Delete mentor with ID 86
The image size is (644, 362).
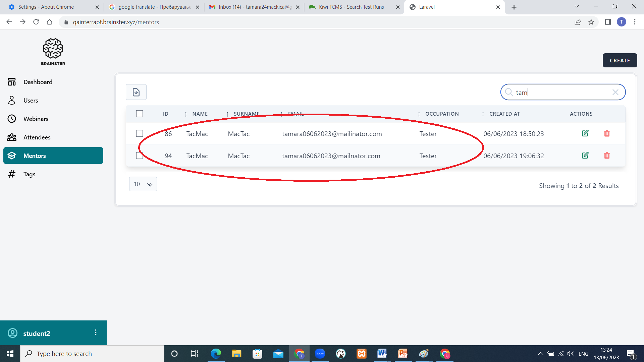607,133
